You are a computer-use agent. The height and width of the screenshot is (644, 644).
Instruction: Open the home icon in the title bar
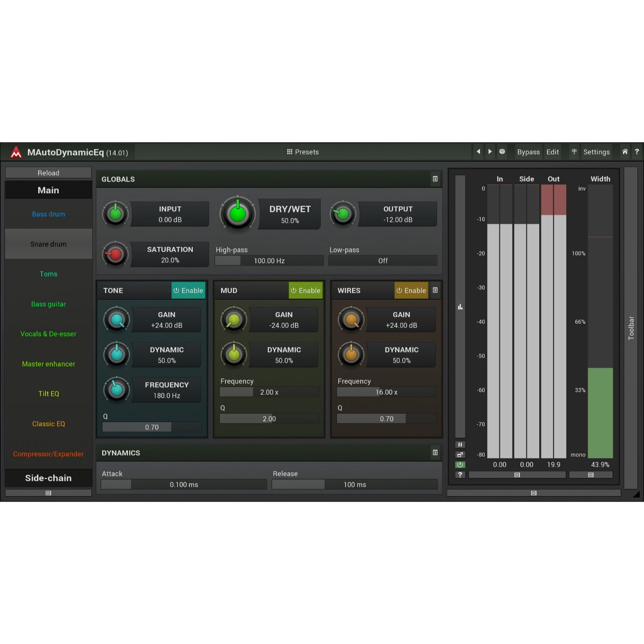(x=625, y=152)
